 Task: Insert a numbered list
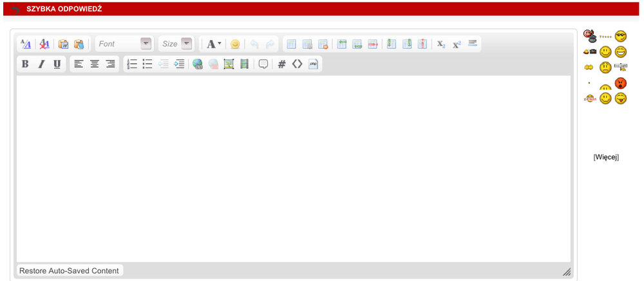(x=132, y=64)
